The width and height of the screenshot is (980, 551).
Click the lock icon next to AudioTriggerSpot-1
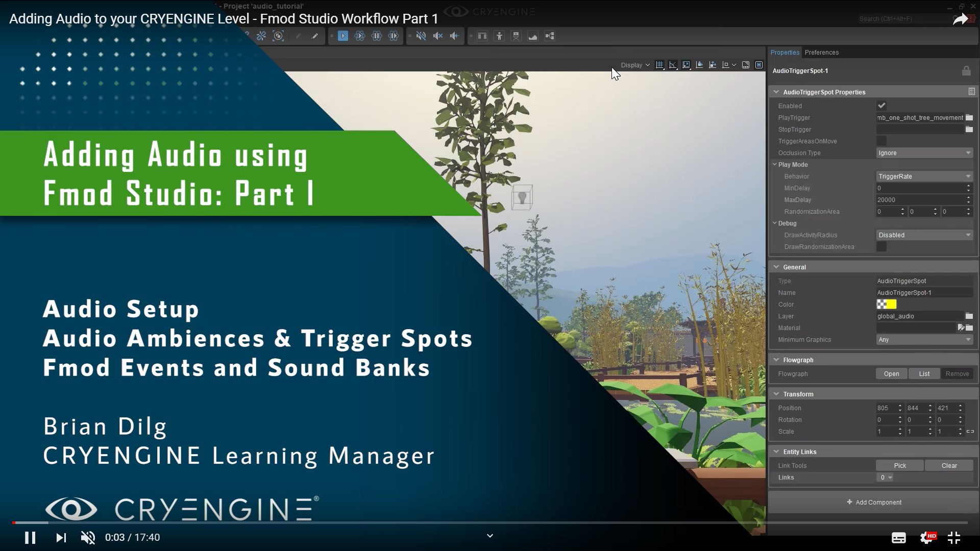coord(966,71)
